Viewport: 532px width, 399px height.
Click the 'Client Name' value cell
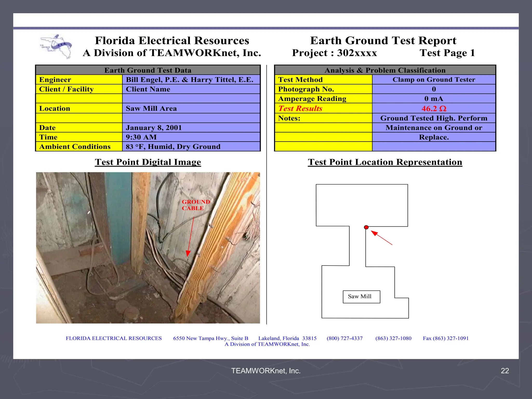click(191, 89)
